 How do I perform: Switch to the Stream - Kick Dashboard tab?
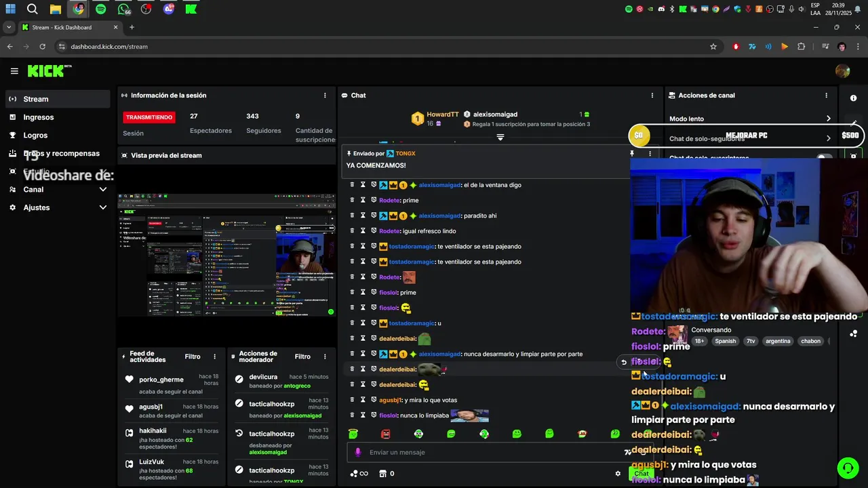pos(70,27)
